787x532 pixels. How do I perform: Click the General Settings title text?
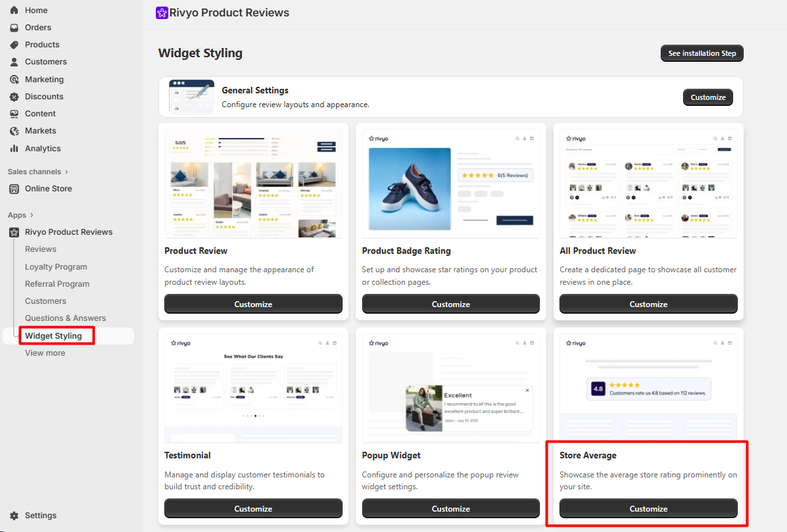pyautogui.click(x=255, y=90)
